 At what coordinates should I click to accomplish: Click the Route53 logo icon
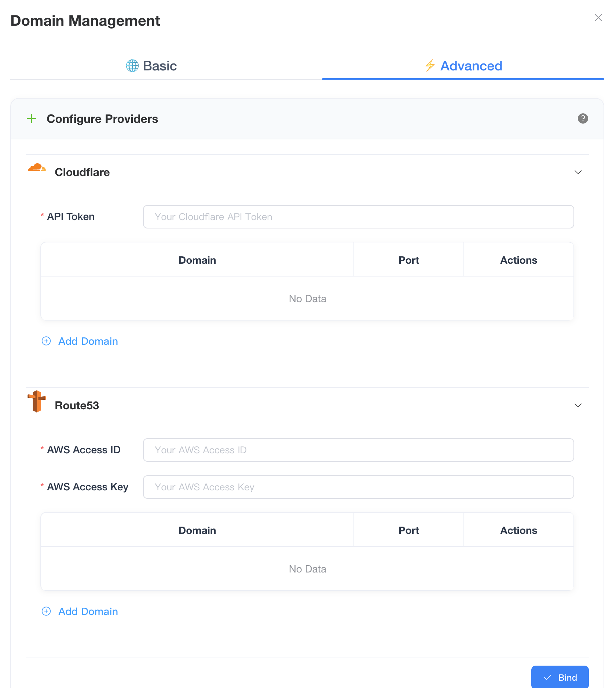(x=37, y=401)
